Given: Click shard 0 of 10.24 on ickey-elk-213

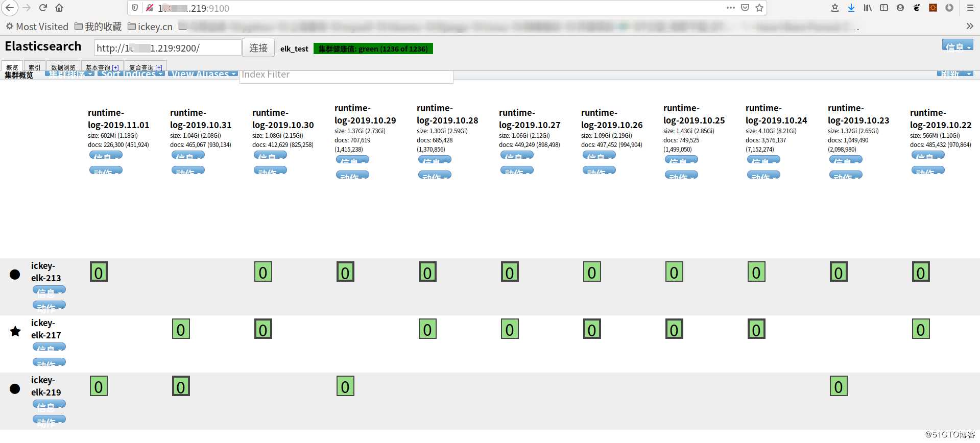Looking at the screenshot, I should coord(756,272).
